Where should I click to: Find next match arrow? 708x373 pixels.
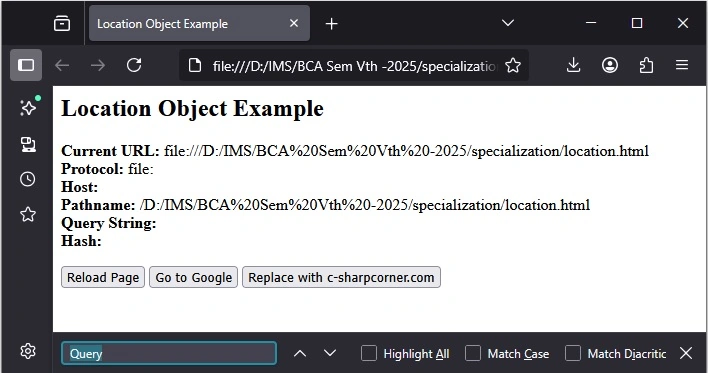coord(330,353)
